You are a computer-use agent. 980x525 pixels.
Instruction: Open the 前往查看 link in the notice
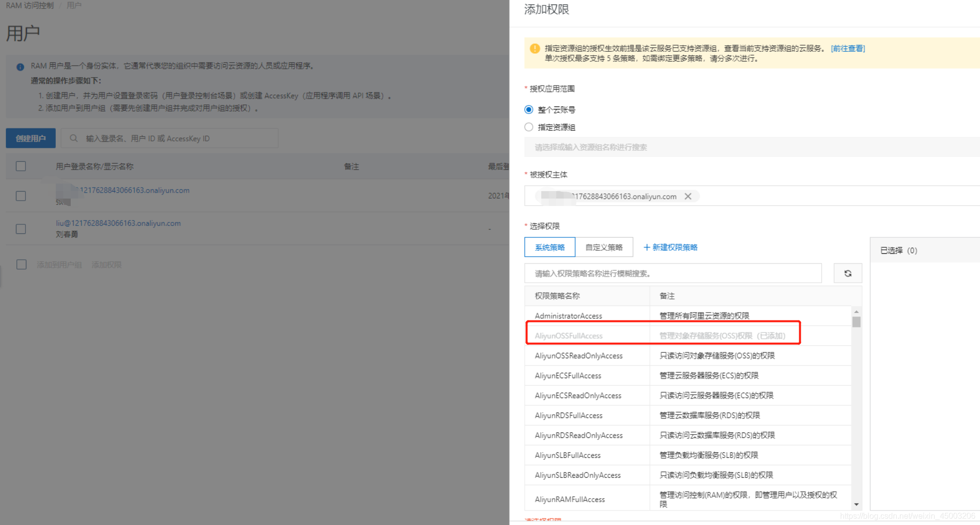(848, 48)
